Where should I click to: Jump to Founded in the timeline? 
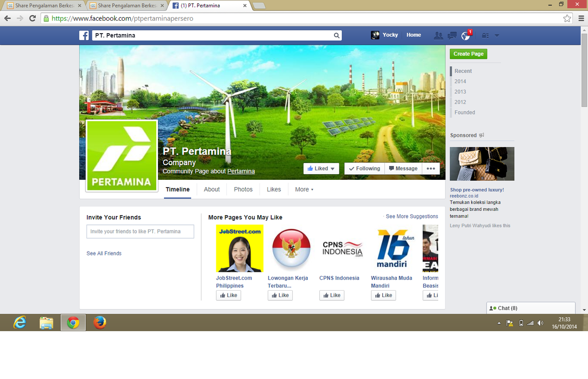tap(465, 112)
